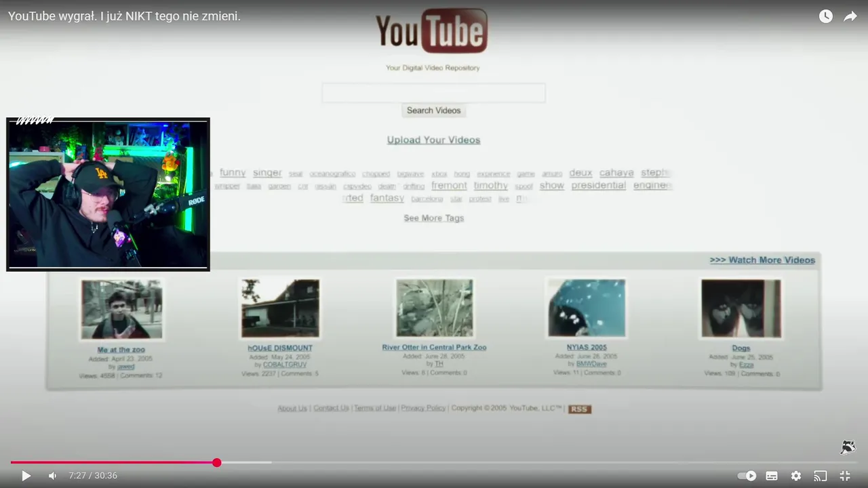Screen dimensions: 868x488
Task: Open Upload Your Videos link
Action: click(433, 140)
